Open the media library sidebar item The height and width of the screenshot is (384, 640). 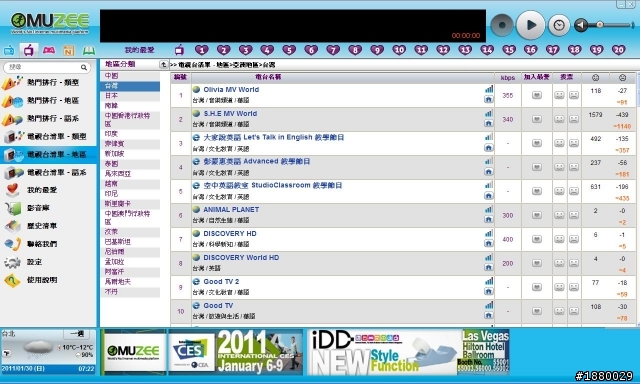(48, 208)
